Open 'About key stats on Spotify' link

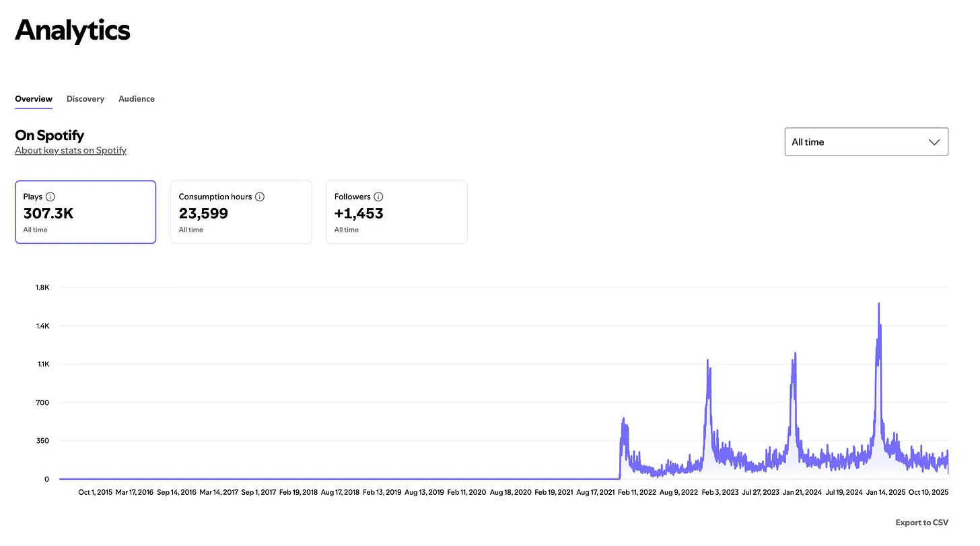(x=71, y=151)
